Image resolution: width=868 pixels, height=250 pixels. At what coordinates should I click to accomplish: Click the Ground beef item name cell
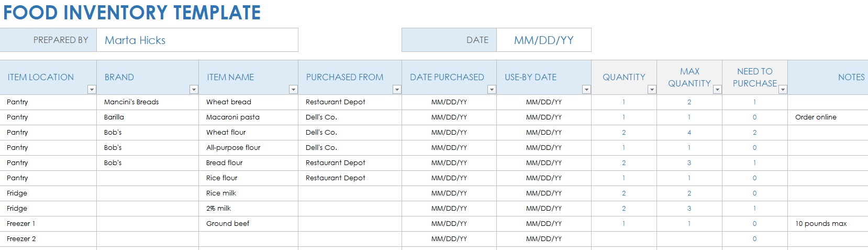pyautogui.click(x=248, y=224)
